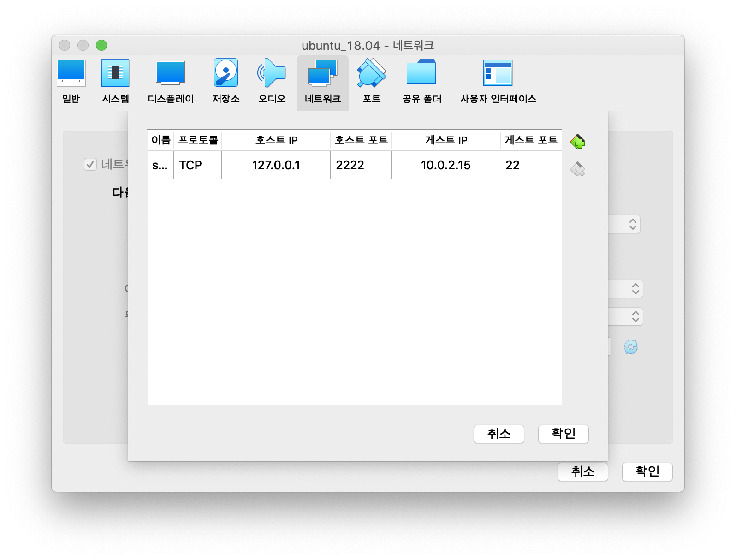The height and width of the screenshot is (560, 736).
Task: Select the guest IP cell 10.0.2.15
Action: click(x=446, y=165)
